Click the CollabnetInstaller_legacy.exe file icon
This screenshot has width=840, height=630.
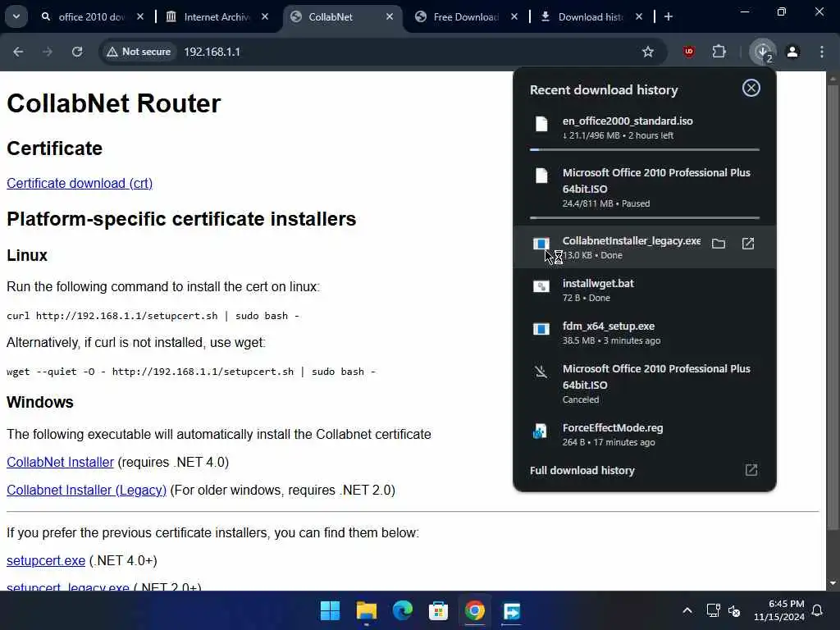click(x=541, y=244)
